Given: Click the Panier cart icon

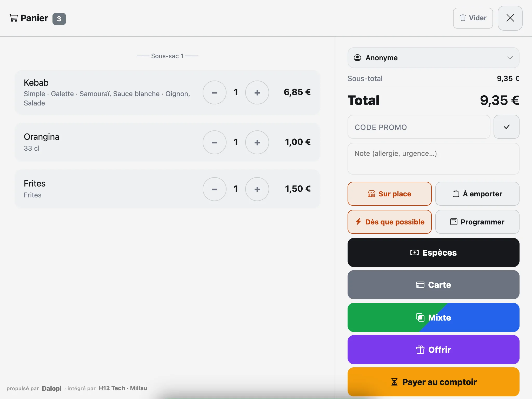Looking at the screenshot, I should (x=14, y=18).
